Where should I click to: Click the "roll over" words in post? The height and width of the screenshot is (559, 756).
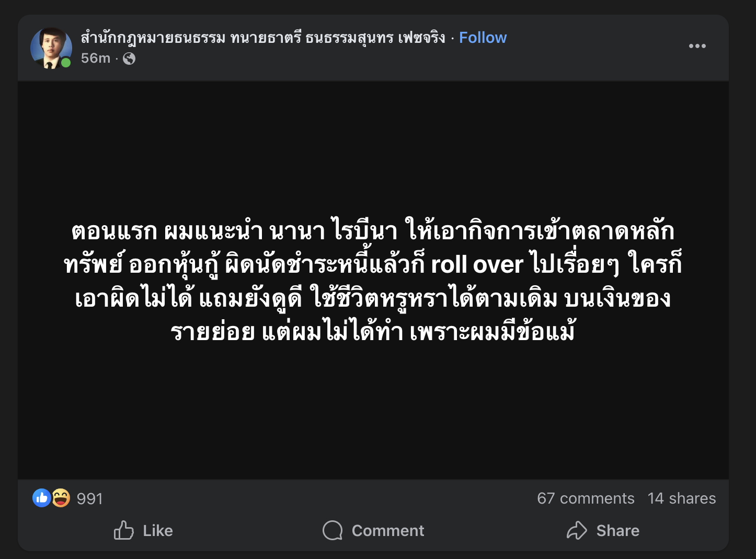(x=476, y=265)
